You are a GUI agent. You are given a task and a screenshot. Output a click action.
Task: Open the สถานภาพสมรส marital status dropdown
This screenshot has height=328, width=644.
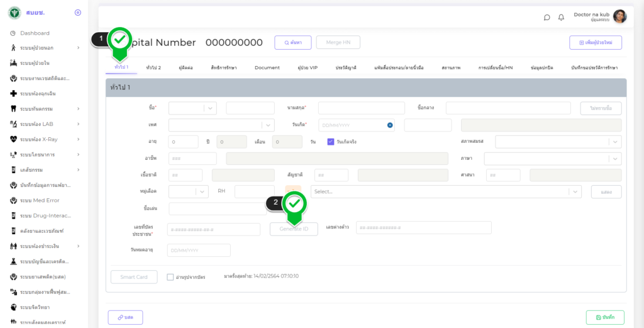pos(558,142)
